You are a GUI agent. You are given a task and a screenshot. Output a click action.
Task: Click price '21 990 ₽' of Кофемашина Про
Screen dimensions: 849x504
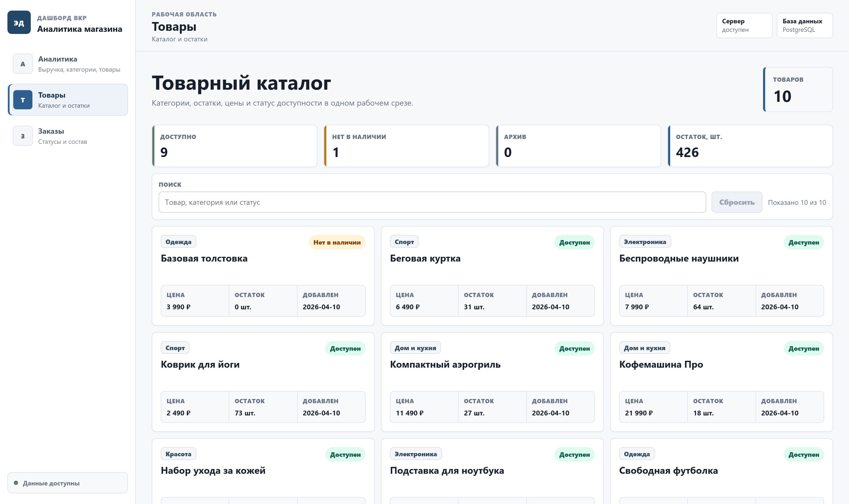click(x=639, y=413)
